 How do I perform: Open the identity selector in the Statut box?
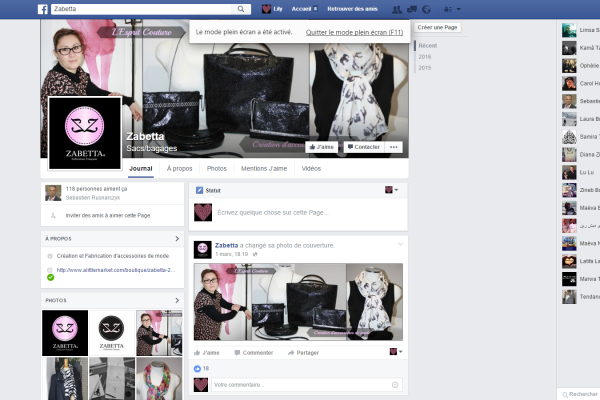(392, 190)
